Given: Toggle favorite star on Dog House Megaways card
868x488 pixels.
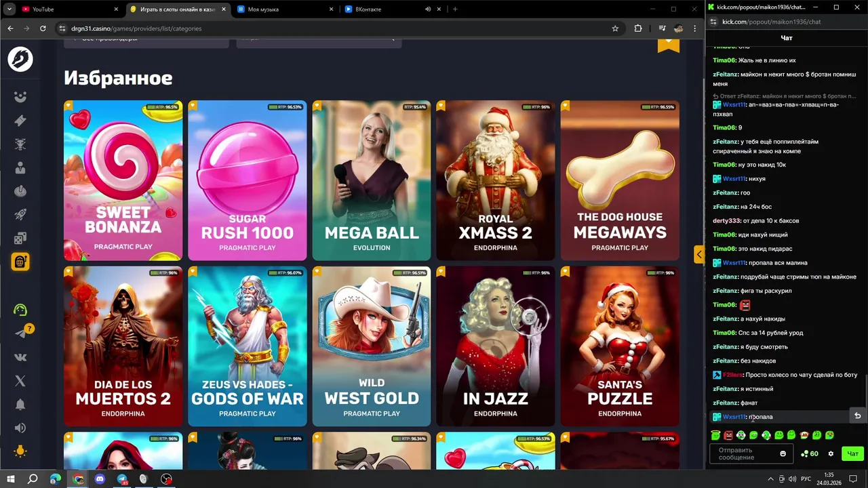Looking at the screenshot, I should point(565,106).
